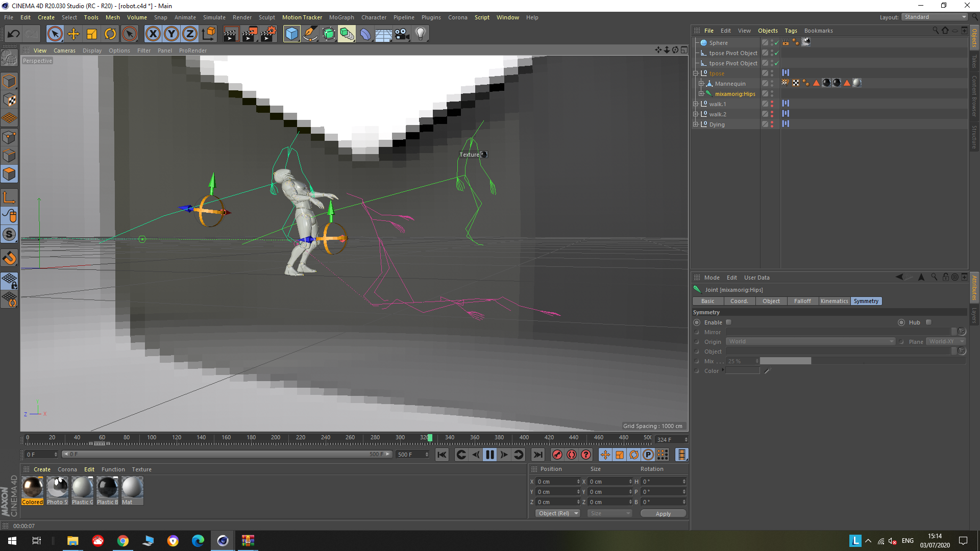Expand the walk.1 object tree
This screenshot has height=551, width=980.
pyautogui.click(x=695, y=104)
